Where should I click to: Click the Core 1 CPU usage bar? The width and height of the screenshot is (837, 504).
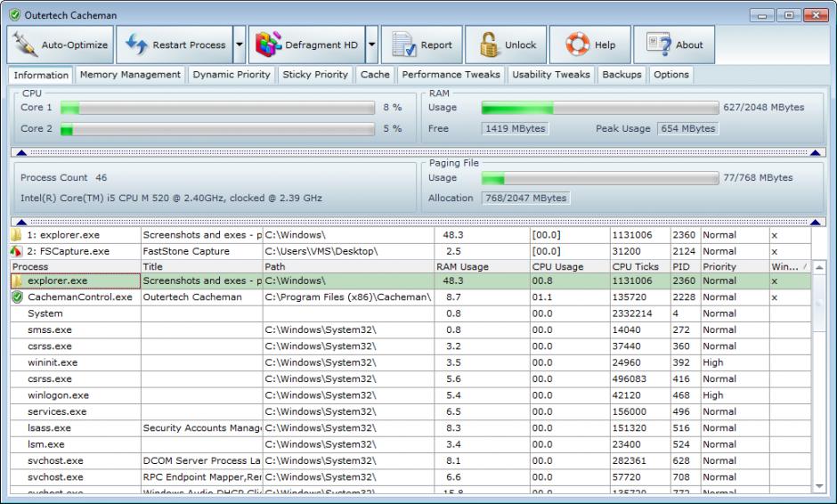click(x=218, y=108)
